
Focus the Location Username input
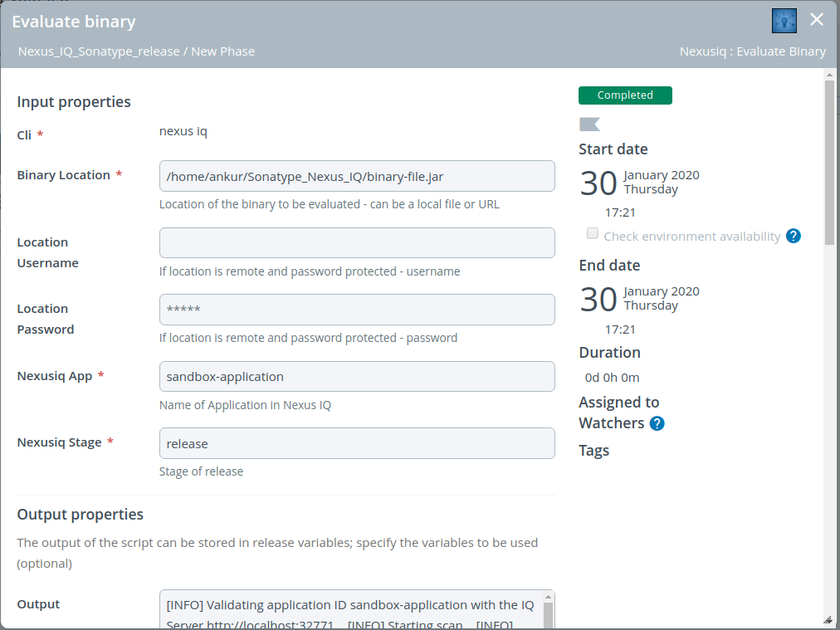357,242
